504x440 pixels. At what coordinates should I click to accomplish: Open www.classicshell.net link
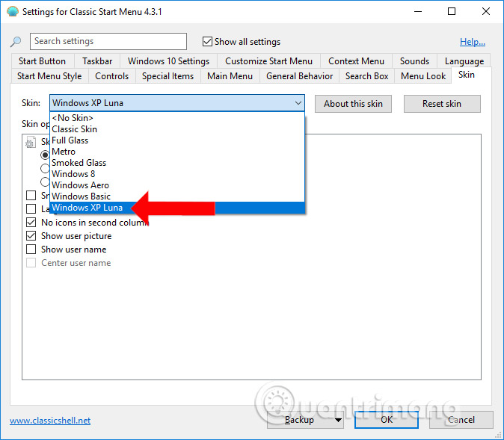click(x=50, y=421)
